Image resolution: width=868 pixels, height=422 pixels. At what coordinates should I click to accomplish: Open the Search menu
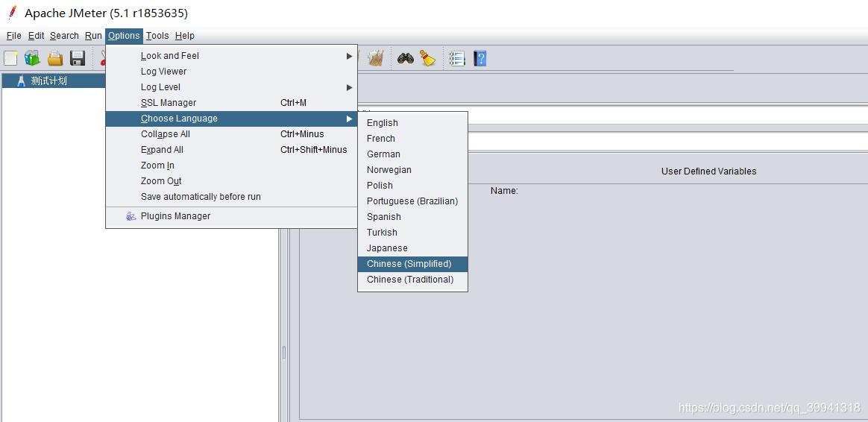(x=64, y=36)
